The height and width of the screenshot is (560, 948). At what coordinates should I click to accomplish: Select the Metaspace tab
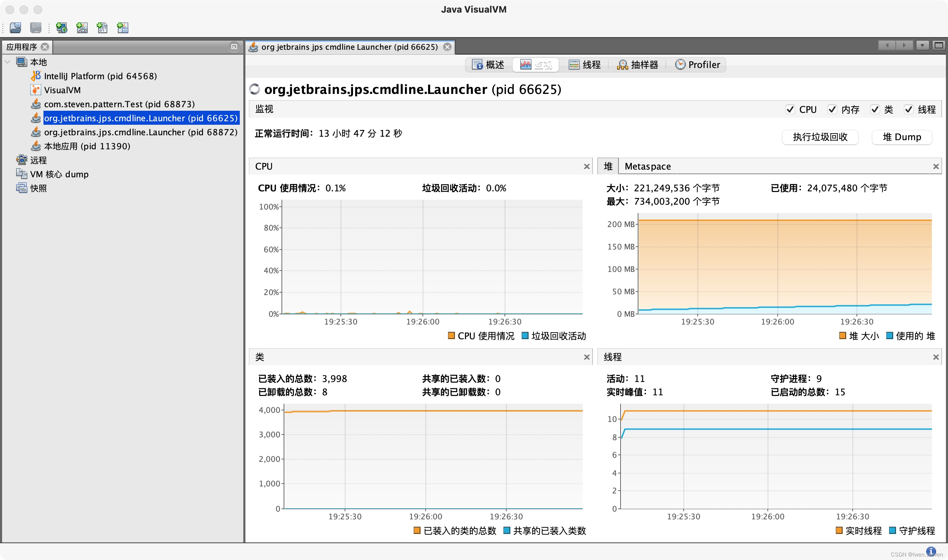click(x=648, y=166)
